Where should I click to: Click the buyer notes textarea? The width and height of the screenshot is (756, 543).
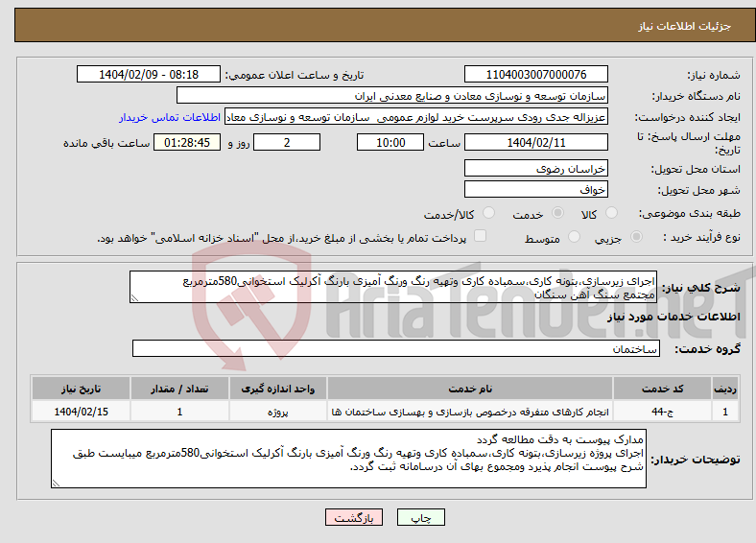tap(348, 459)
